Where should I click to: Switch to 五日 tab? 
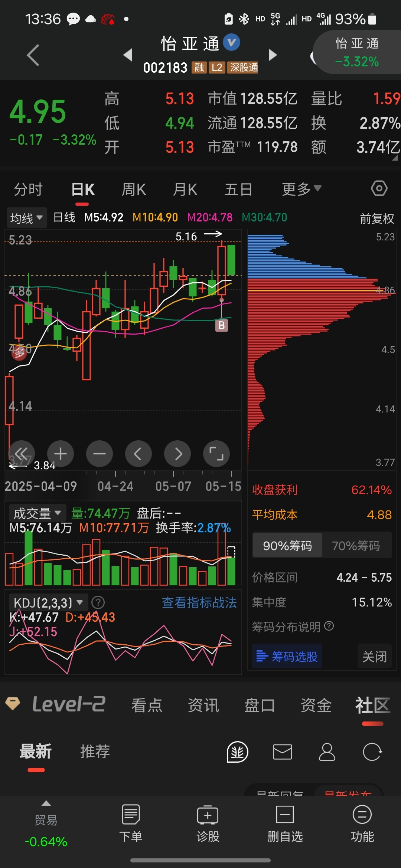pos(238,189)
